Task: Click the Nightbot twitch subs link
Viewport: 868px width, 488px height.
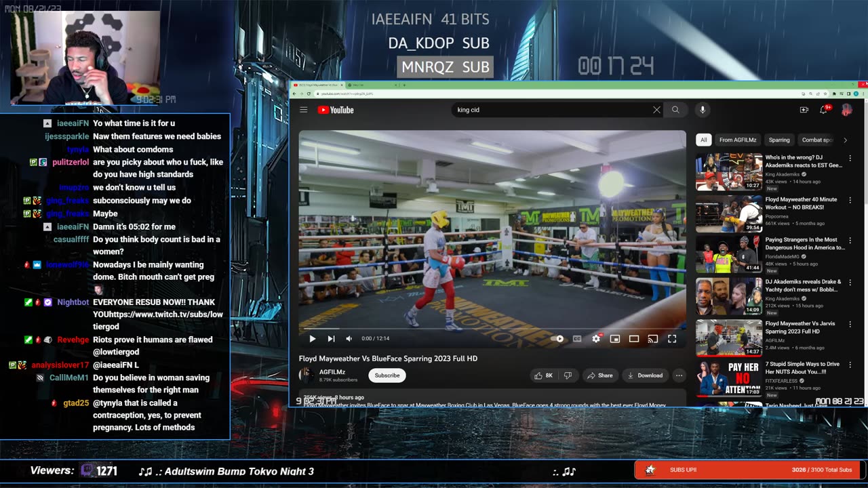Action: [x=158, y=314]
